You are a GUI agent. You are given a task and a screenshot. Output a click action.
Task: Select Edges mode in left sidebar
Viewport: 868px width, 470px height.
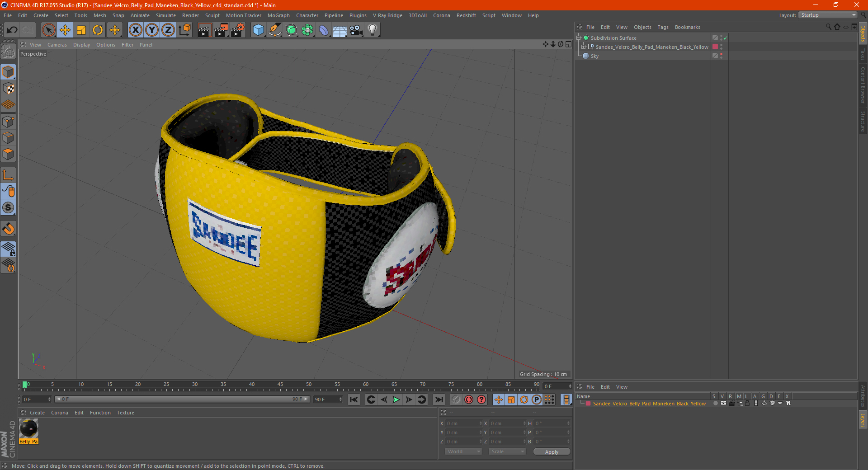[8, 138]
